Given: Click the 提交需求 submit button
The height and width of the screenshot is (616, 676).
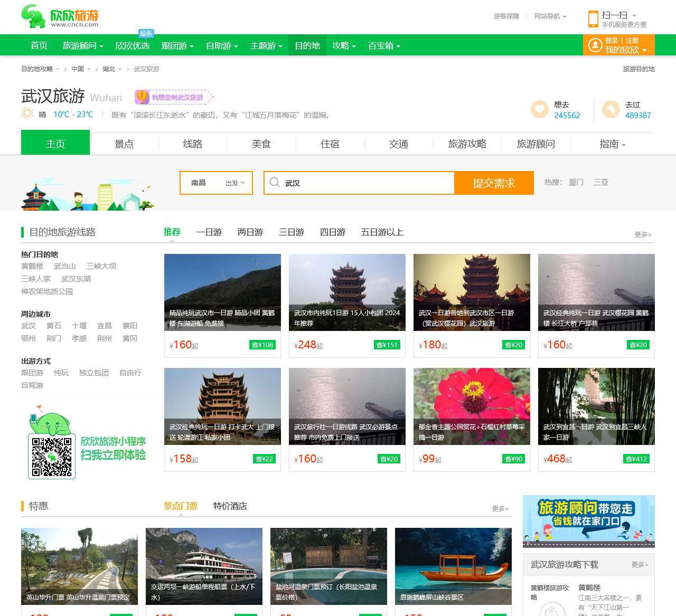Looking at the screenshot, I should click(494, 183).
